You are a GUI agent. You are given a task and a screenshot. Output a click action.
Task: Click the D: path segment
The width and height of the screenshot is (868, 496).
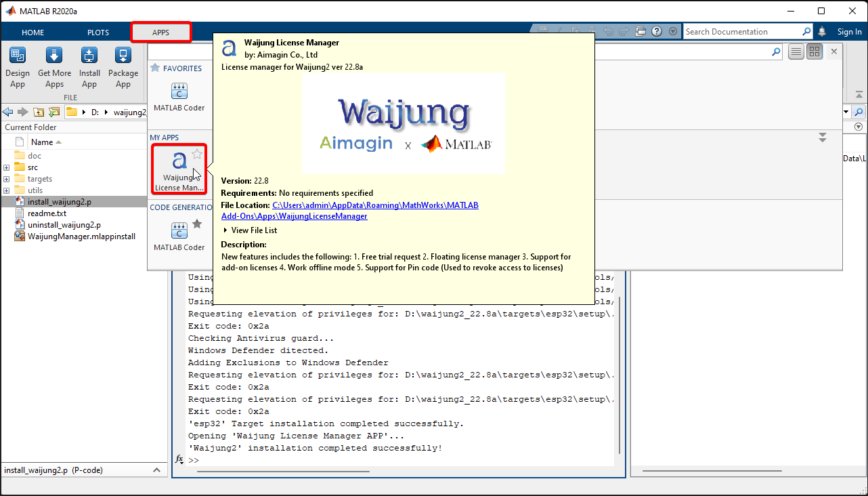pyautogui.click(x=96, y=112)
